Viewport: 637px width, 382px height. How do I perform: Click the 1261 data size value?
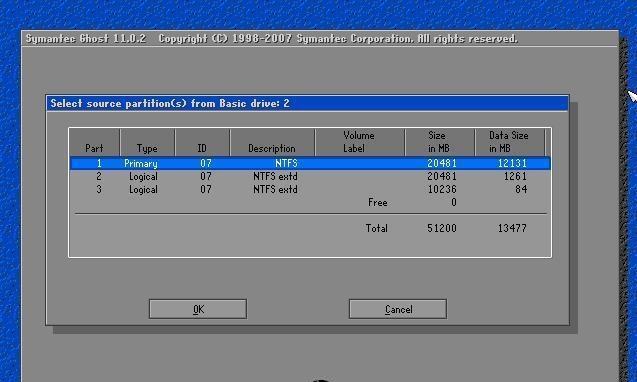(515, 176)
